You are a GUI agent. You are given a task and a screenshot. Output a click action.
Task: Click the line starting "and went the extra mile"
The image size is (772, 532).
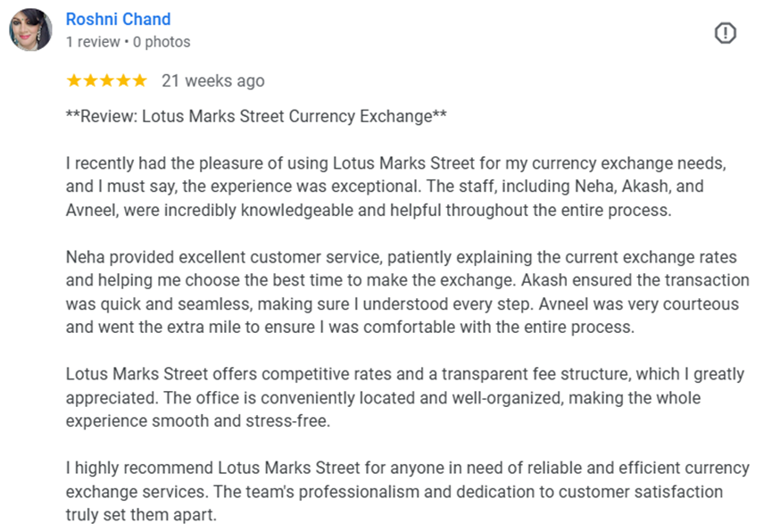click(x=350, y=327)
